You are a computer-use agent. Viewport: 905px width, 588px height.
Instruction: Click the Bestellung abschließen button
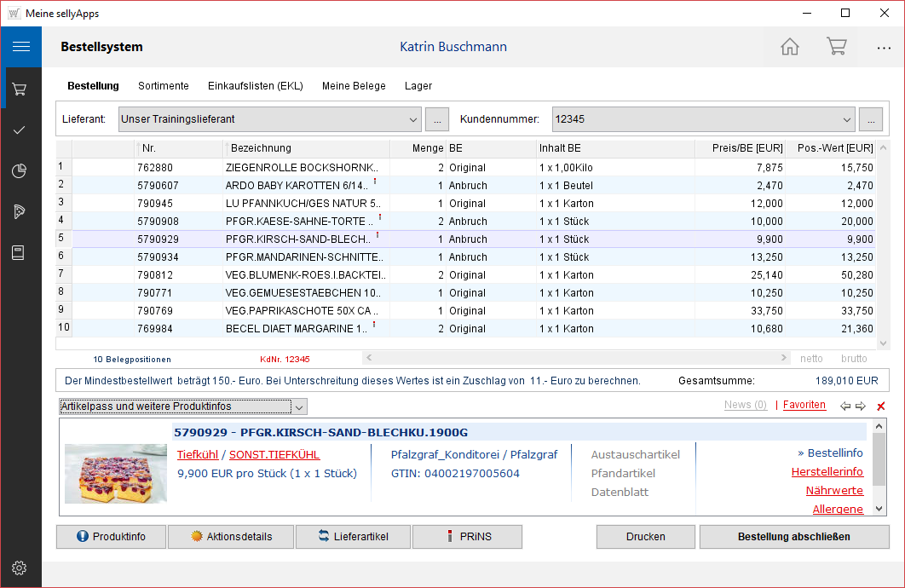coord(793,537)
